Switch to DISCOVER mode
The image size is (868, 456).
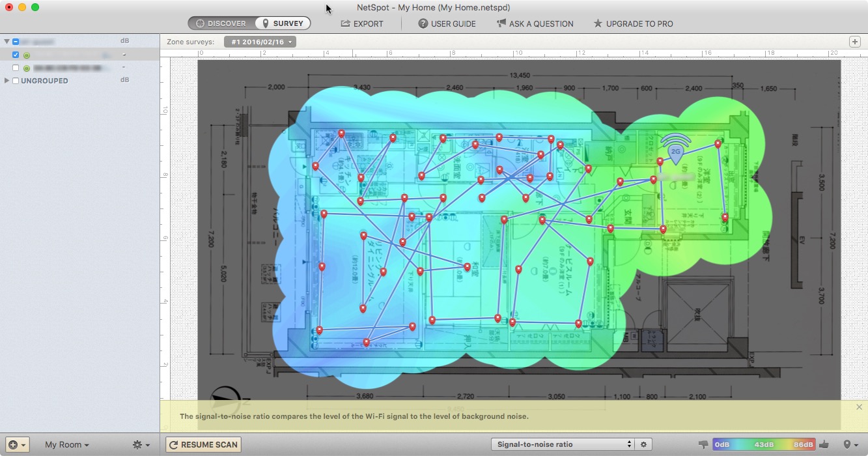pos(221,23)
